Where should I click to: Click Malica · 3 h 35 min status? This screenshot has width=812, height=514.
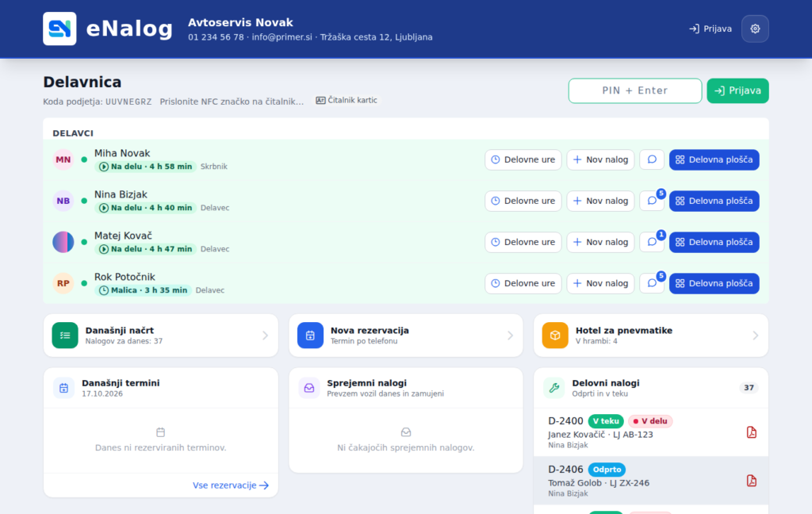pyautogui.click(x=143, y=290)
